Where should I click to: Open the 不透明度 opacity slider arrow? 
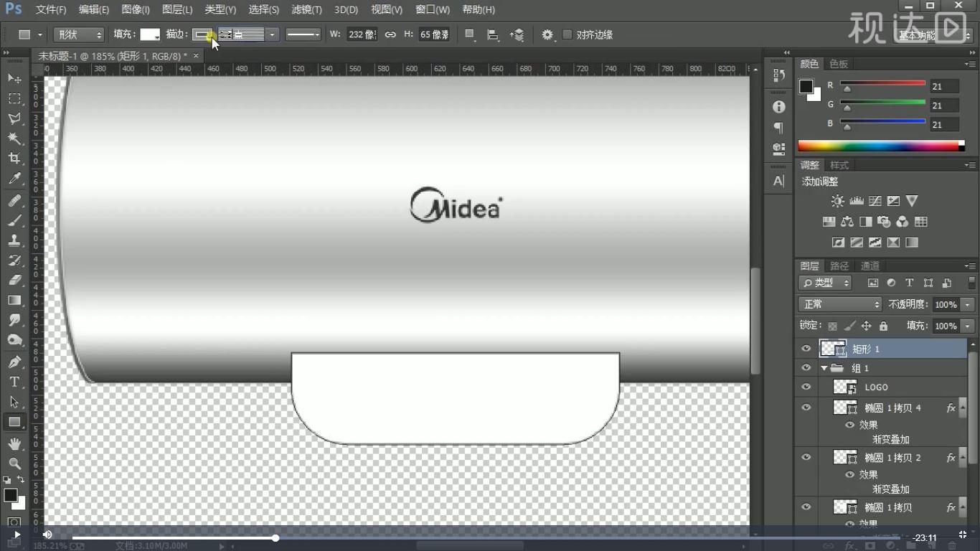point(968,304)
